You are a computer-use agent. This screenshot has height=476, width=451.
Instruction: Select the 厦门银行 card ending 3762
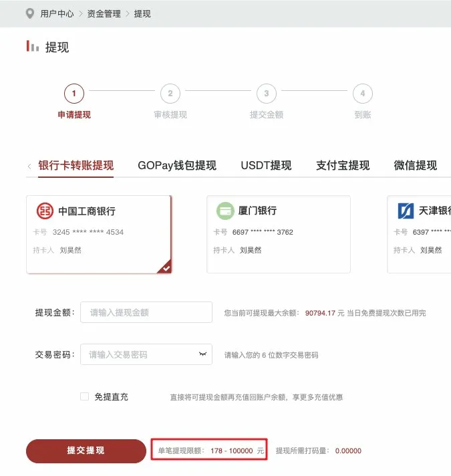[279, 235]
